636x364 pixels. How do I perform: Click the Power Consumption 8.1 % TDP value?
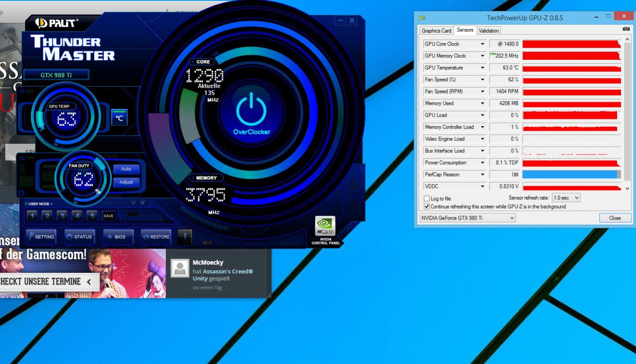click(x=505, y=163)
